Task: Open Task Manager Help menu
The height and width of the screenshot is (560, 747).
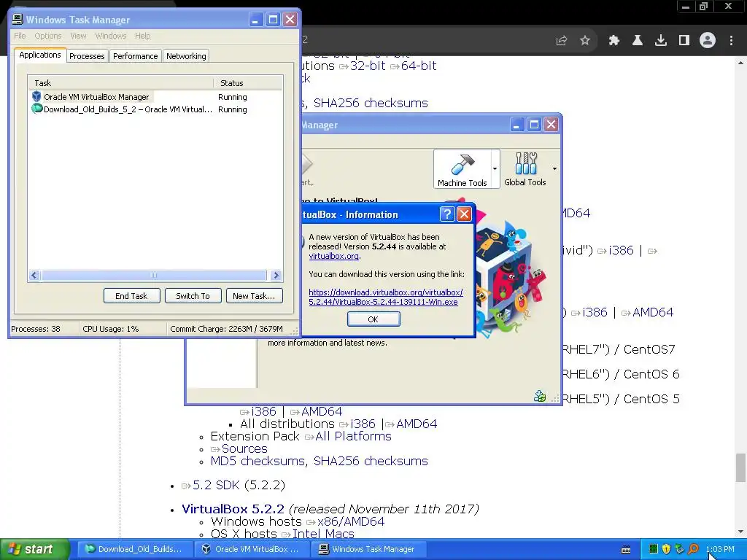Action: point(142,36)
